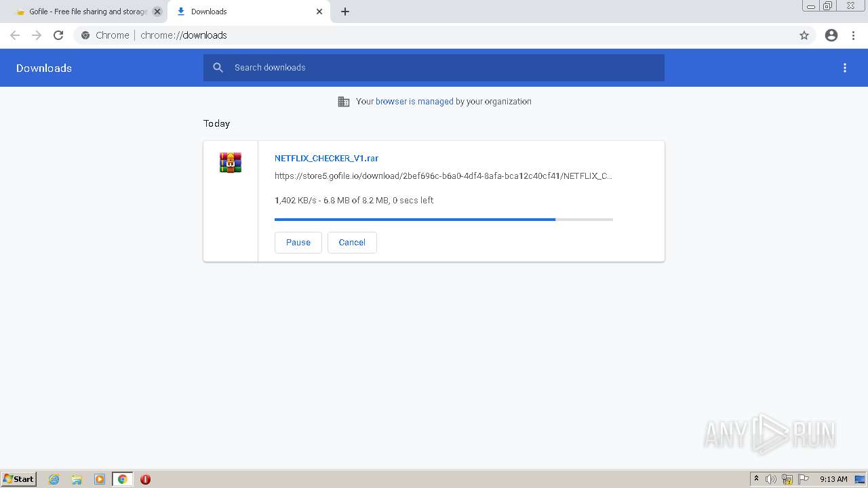Open the Windows Start menu
The width and height of the screenshot is (868, 488).
click(19, 479)
